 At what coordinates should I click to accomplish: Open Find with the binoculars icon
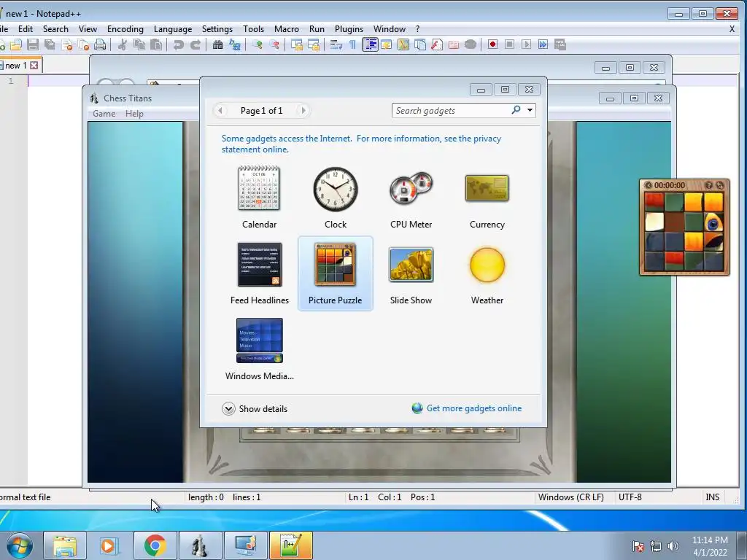pos(217,44)
